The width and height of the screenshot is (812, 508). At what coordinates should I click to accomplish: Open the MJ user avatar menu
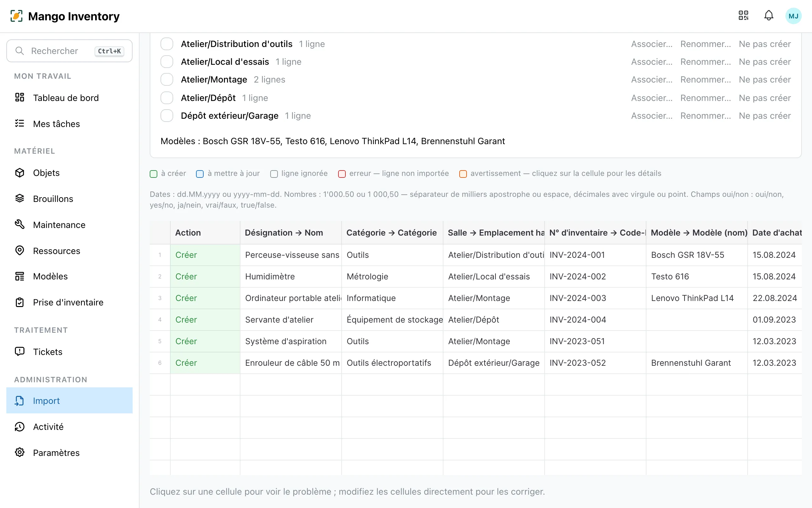click(793, 16)
